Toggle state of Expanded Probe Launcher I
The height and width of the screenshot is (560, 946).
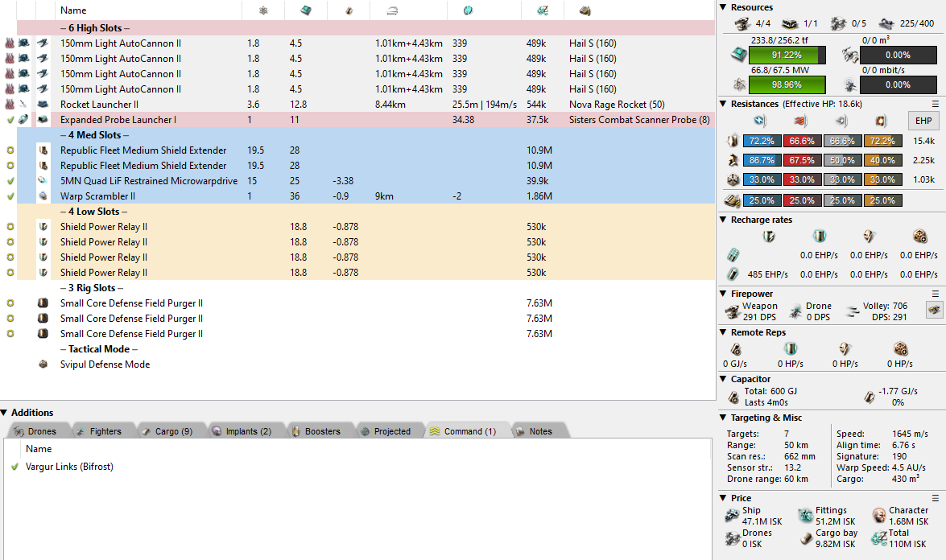point(10,120)
